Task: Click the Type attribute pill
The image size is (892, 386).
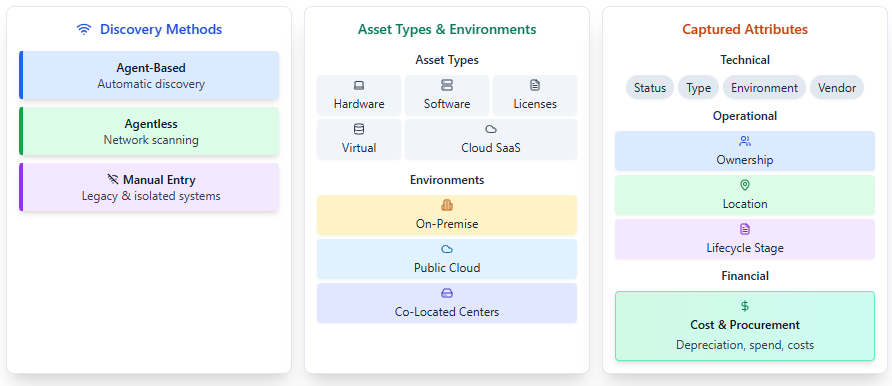Action: 698,88
